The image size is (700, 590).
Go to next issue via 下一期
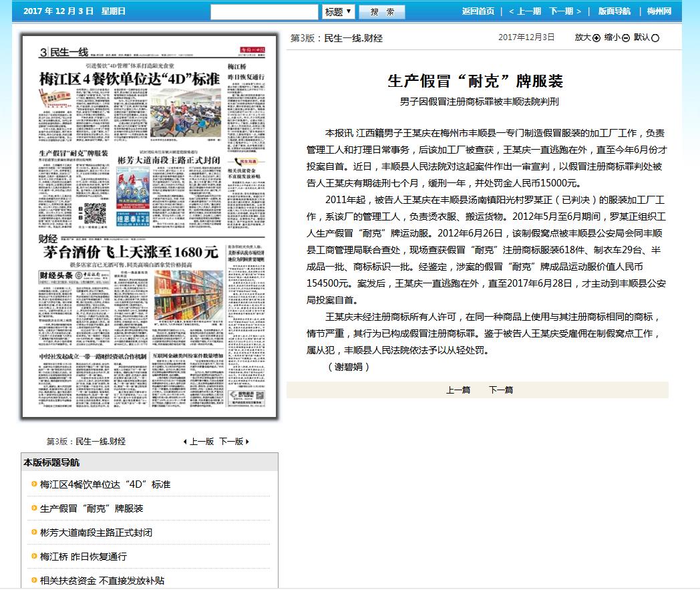click(565, 11)
